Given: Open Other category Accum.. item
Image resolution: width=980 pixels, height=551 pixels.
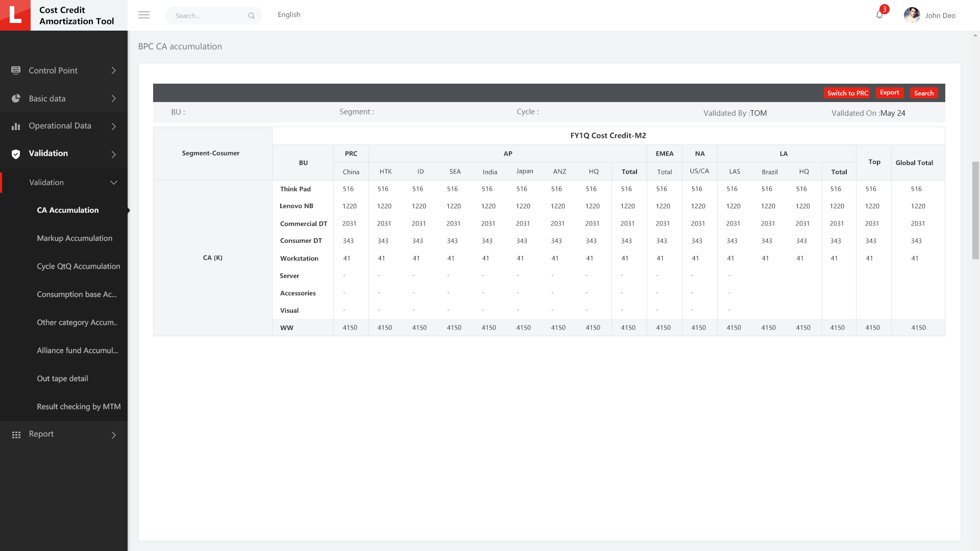Looking at the screenshot, I should 77,322.
